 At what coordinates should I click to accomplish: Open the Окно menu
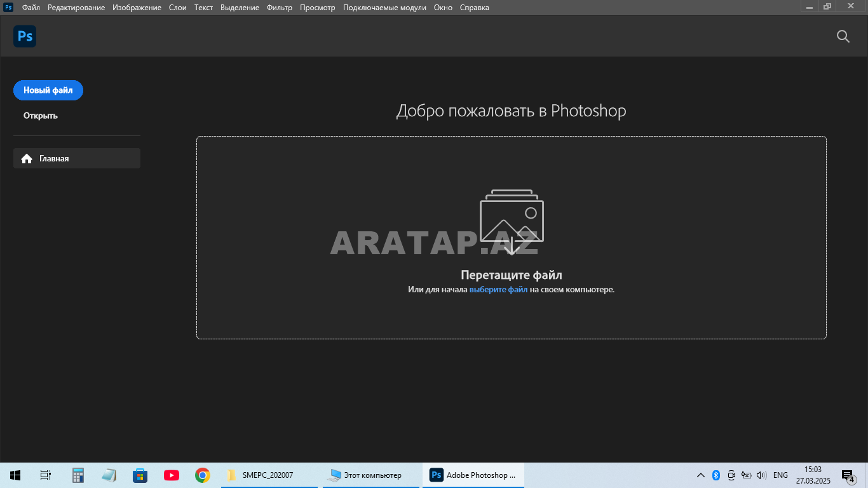443,8
